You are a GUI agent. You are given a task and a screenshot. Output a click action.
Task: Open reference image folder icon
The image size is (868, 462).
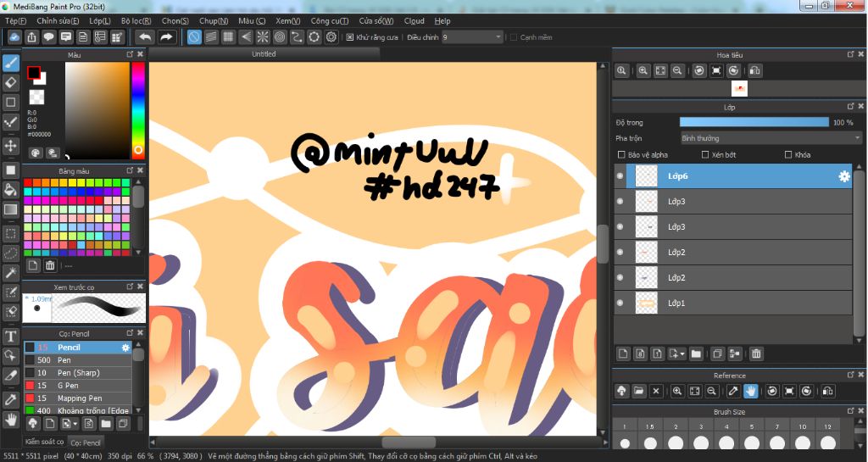[639, 391]
